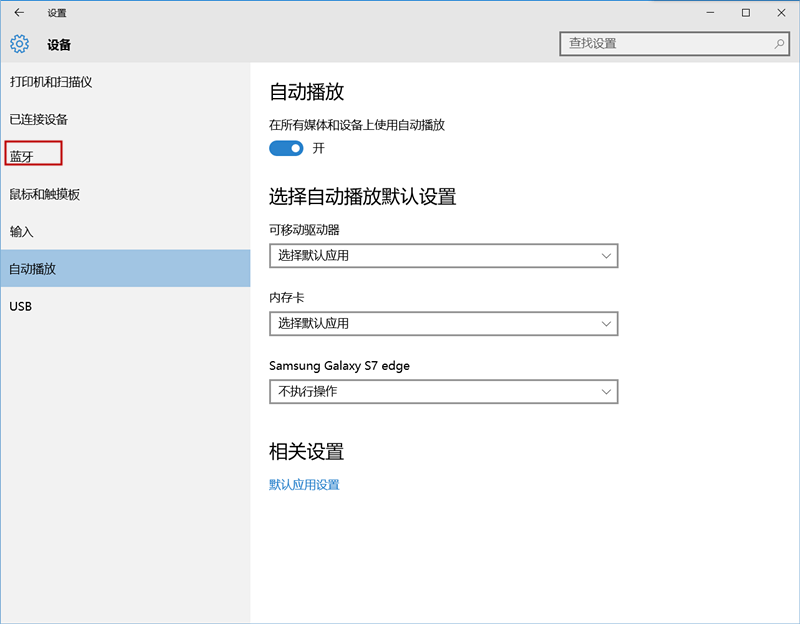Screen dimensions: 800x624
Task: Click the search magnifier icon
Action: pyautogui.click(x=779, y=44)
